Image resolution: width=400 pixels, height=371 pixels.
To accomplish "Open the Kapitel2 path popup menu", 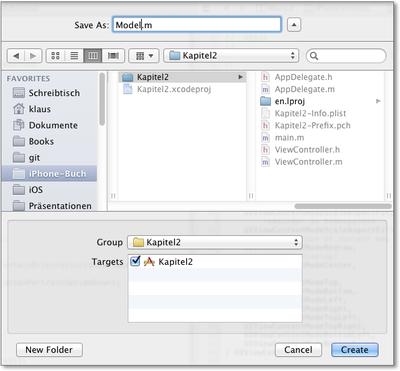I will coord(231,56).
